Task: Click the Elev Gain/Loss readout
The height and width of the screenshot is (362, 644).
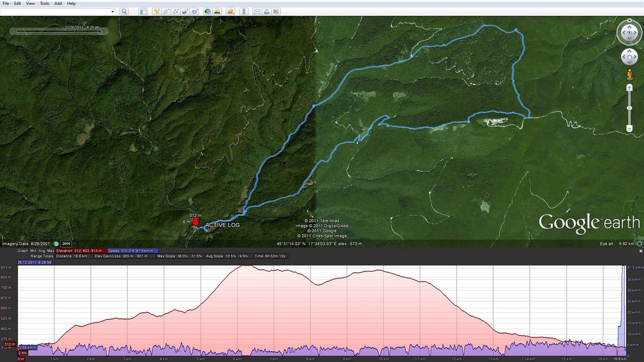Action: (125, 256)
